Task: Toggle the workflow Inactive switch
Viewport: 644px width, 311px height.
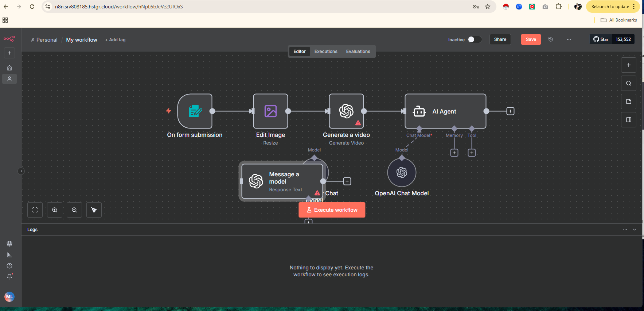Action: [474, 39]
